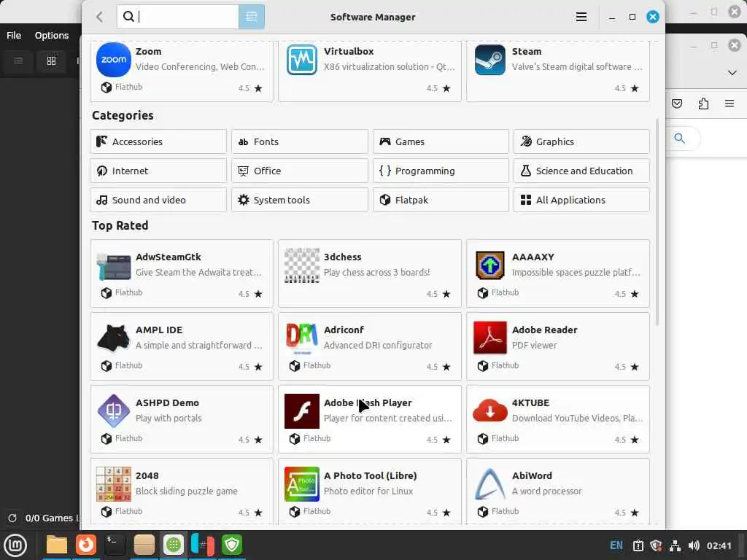This screenshot has height=560, width=747.
Task: Select the 3dchess chessboard icon
Action: coord(301,265)
